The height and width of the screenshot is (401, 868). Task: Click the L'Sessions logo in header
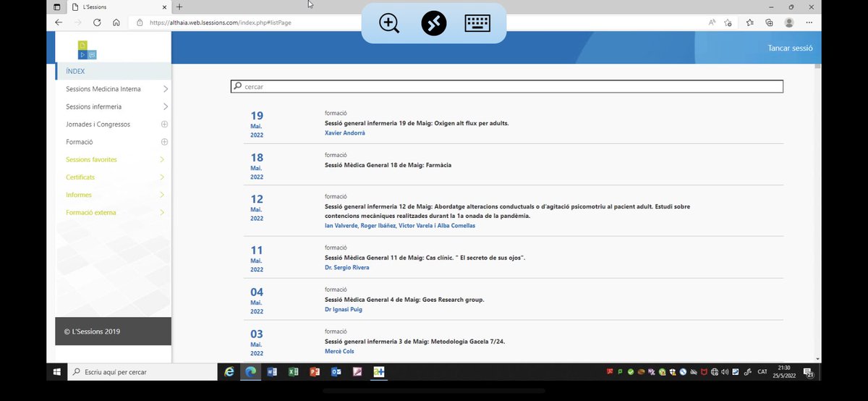(87, 49)
